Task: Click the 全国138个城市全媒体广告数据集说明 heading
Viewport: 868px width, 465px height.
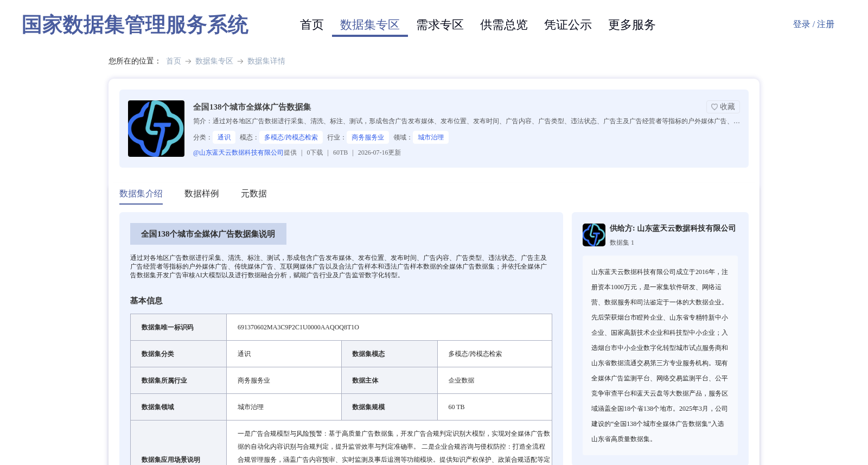Action: tap(208, 234)
